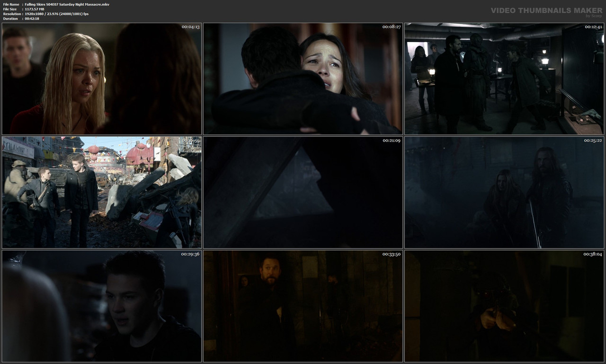This screenshot has width=606, height=364.
Task: Open the thumbnail at 00:12:41
Action: click(x=504, y=79)
